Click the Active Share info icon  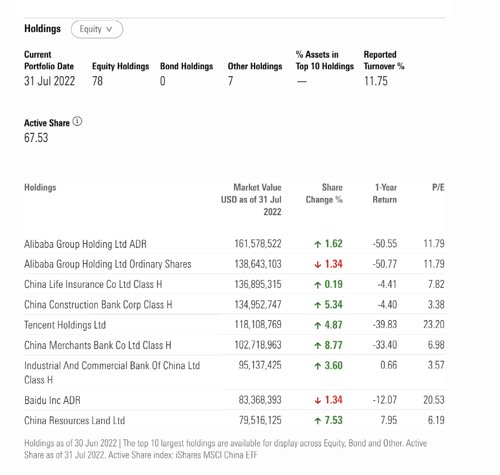(77, 121)
